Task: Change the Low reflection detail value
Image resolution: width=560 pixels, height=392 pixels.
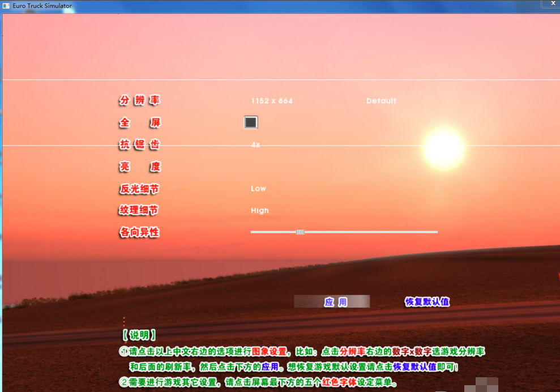Action: click(258, 188)
